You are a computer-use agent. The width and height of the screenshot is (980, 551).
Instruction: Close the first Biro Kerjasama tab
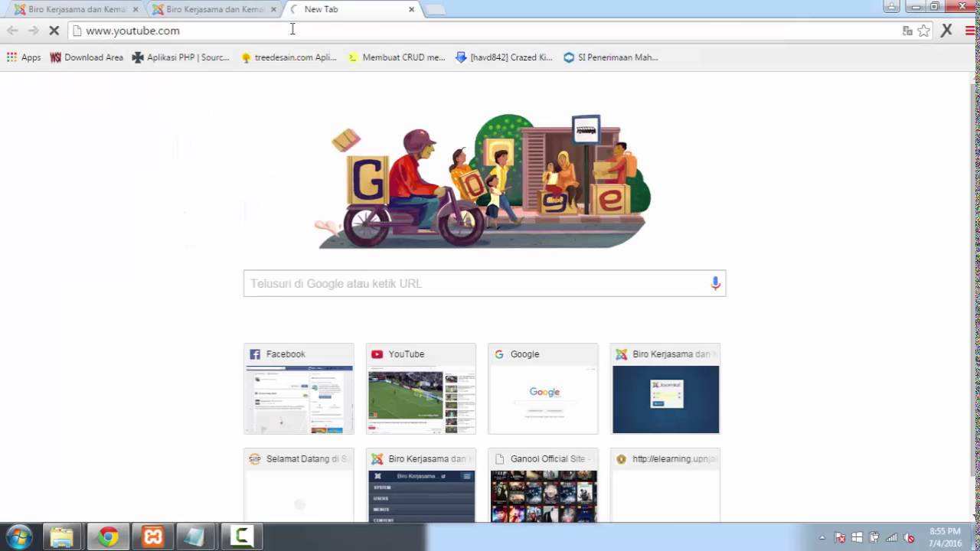click(136, 9)
